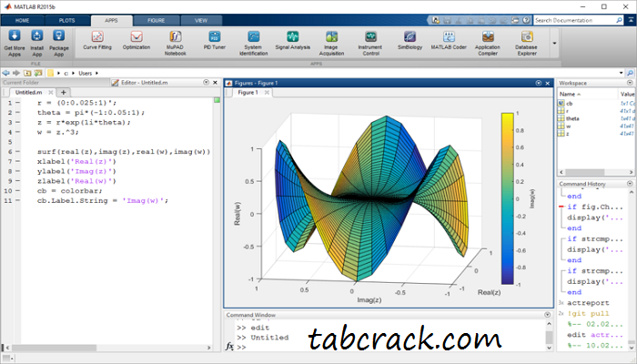Launch MATLAB Coder

pyautogui.click(x=449, y=40)
